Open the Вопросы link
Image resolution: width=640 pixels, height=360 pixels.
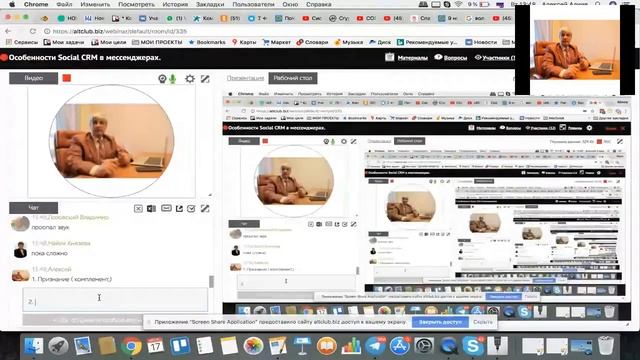[x=455, y=58]
